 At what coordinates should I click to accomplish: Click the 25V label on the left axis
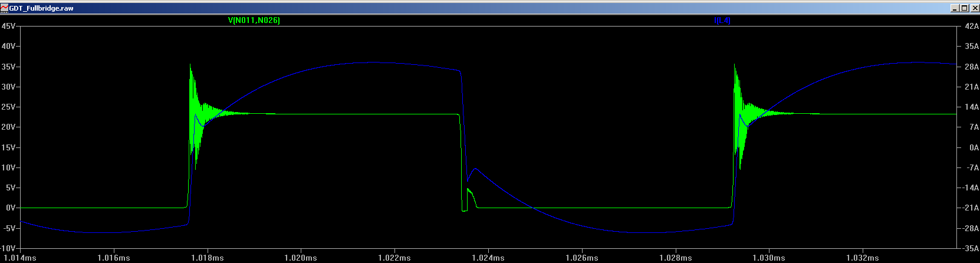[x=8, y=107]
